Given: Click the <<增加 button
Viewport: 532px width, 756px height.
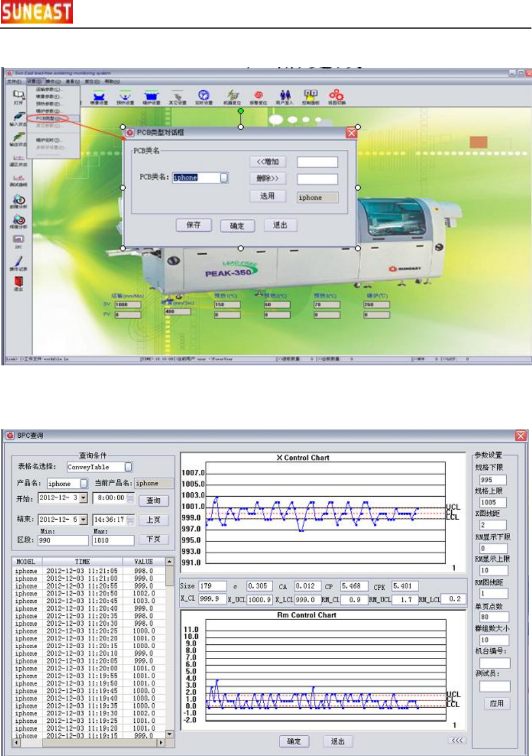Looking at the screenshot, I should (x=268, y=162).
